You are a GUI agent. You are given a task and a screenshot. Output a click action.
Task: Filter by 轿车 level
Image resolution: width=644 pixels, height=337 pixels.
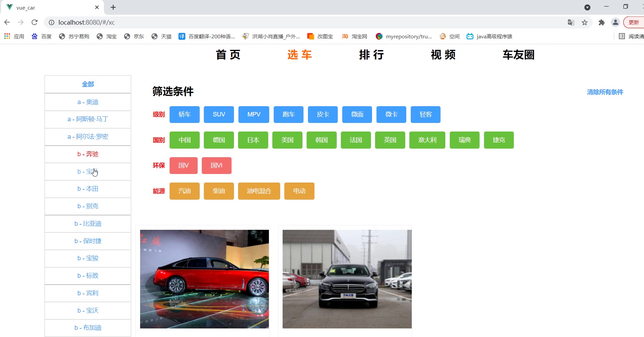(185, 114)
